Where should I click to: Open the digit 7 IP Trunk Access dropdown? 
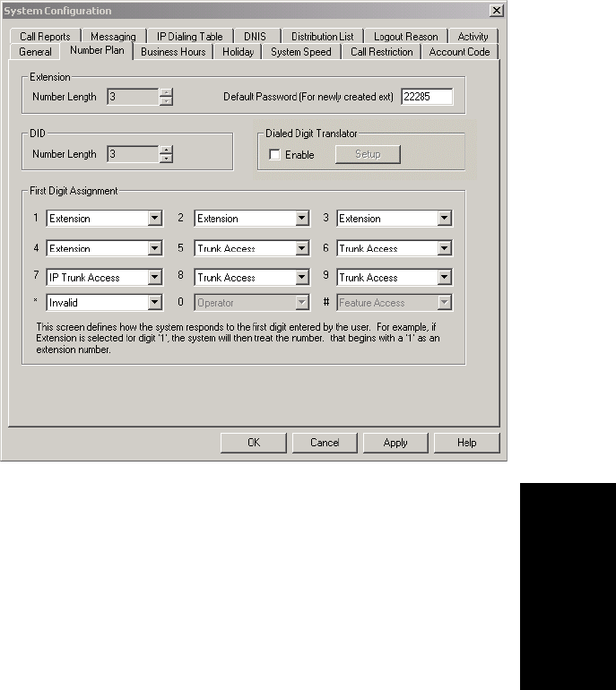154,277
